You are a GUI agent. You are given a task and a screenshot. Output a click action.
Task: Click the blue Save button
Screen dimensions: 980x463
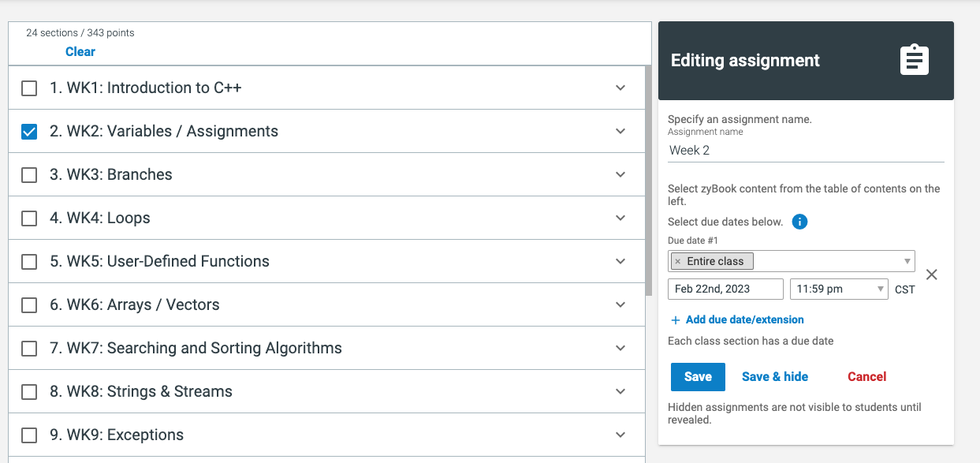698,377
